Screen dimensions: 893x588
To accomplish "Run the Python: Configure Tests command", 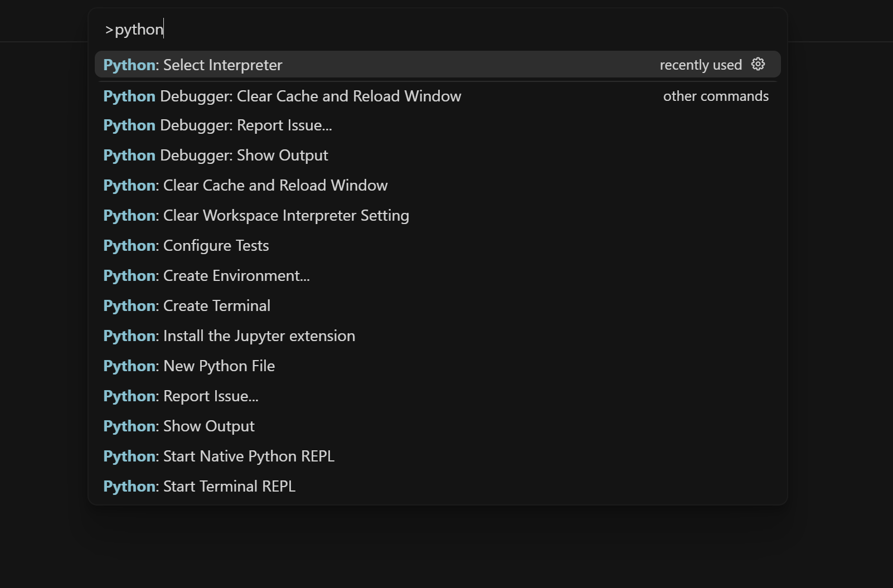I will pos(186,245).
